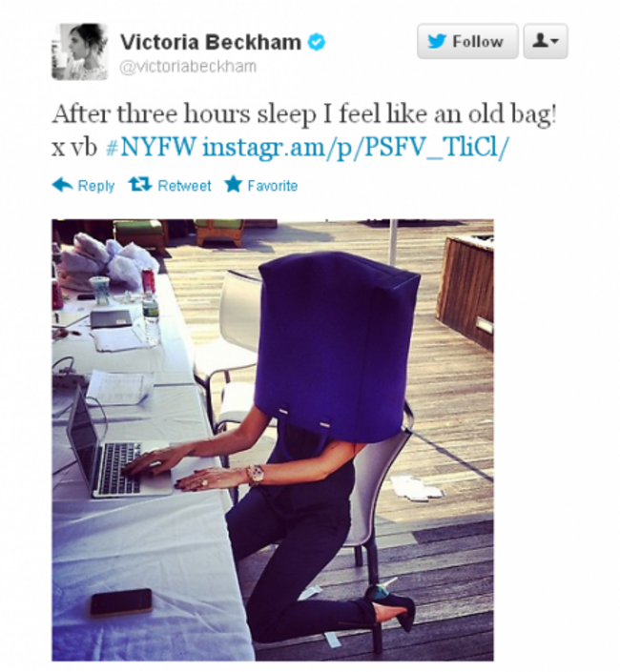Click the Reply arrow icon
Screen dimensions: 620x672
[62, 185]
